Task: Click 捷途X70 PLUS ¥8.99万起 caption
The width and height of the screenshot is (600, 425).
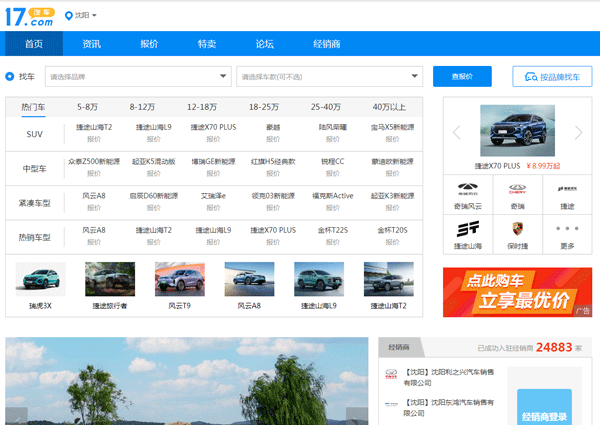Action: point(517,166)
